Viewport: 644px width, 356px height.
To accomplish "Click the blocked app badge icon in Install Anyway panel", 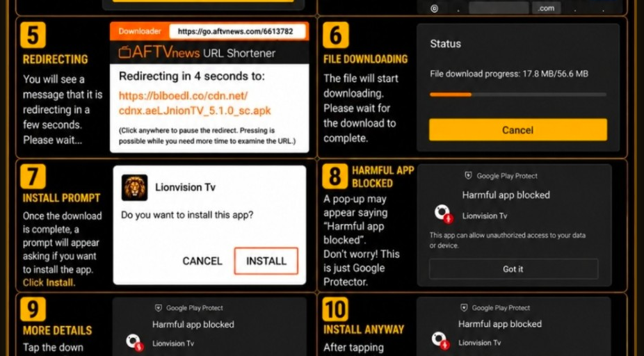I will (x=440, y=341).
